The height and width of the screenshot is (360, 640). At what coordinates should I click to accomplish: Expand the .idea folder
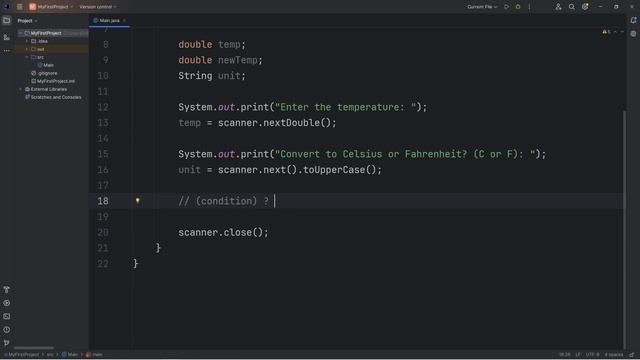pos(27,41)
